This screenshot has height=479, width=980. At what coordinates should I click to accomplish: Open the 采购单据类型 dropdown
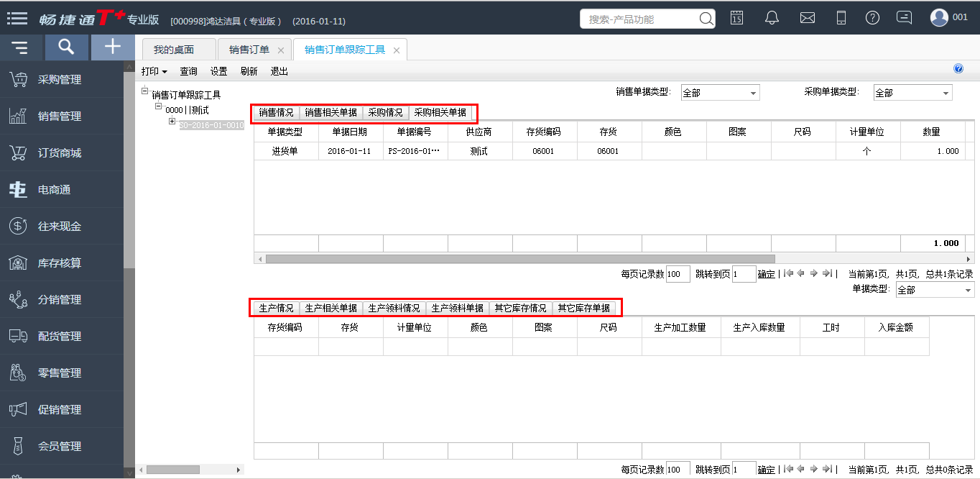pos(912,93)
